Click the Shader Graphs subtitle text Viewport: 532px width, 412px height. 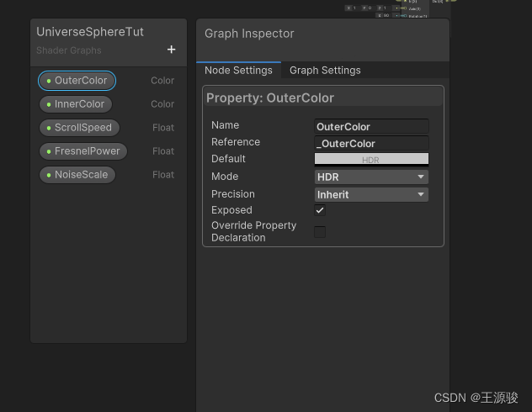click(68, 50)
